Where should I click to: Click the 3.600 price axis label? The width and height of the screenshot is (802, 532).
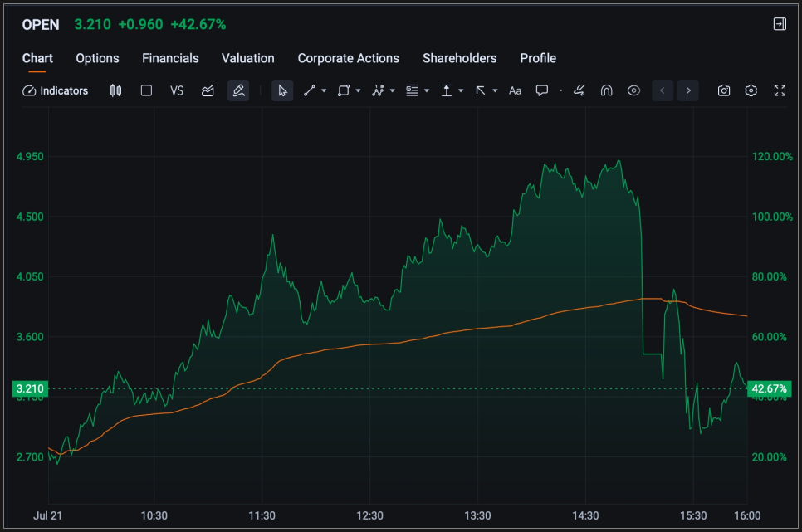(30, 337)
